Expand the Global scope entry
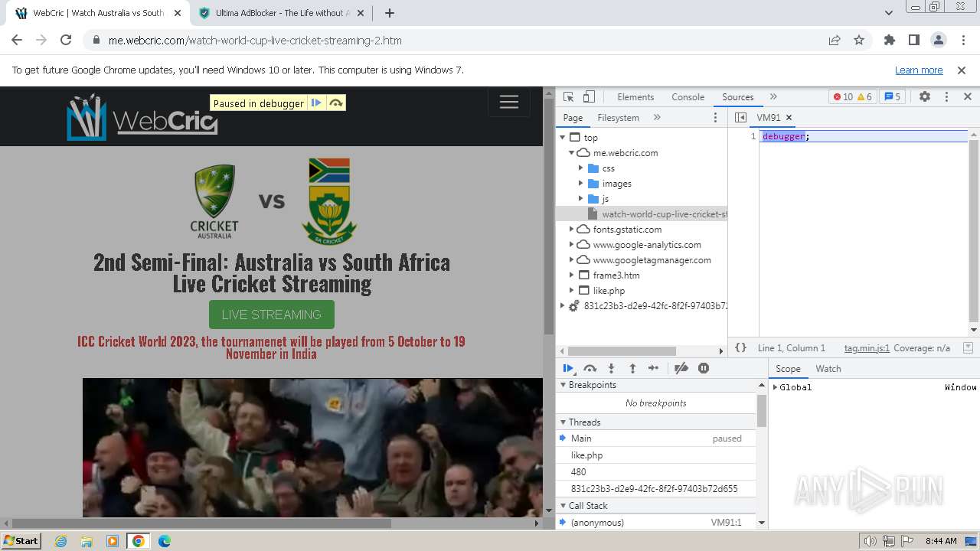980x551 pixels. tap(775, 387)
